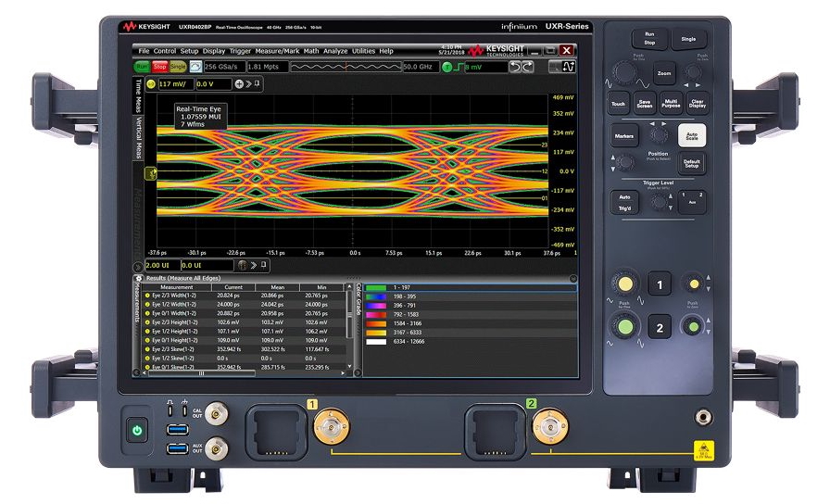Expand channel bar with double chevron

(248, 84)
